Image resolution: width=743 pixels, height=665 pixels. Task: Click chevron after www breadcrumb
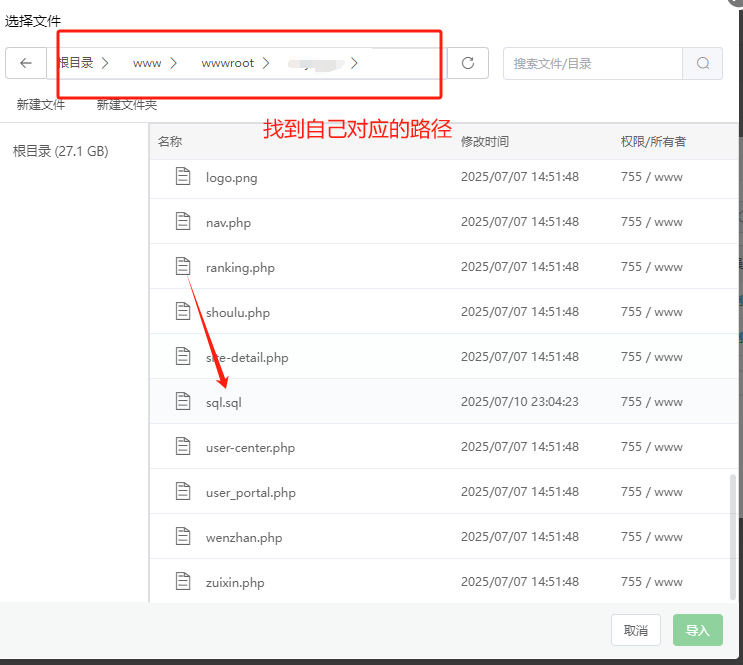pyautogui.click(x=173, y=63)
